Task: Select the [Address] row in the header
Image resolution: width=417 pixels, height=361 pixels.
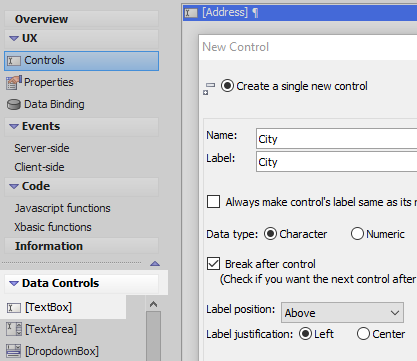Action: click(300, 13)
